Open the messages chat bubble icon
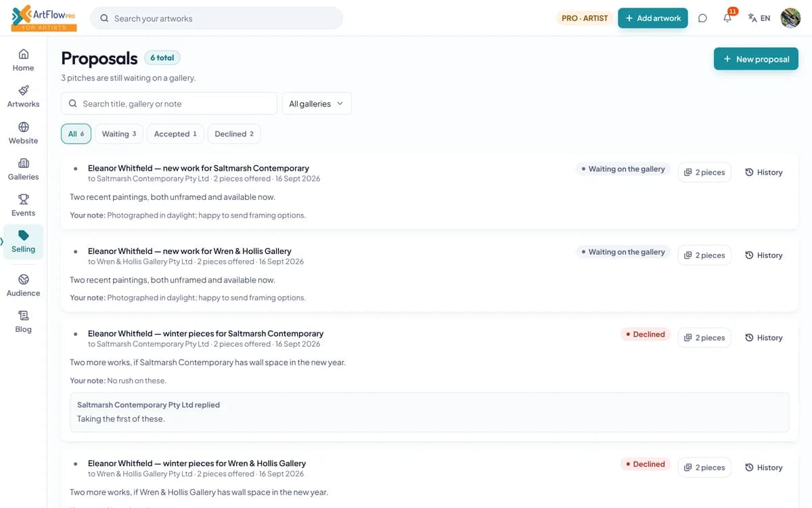The image size is (812, 508). (x=702, y=18)
